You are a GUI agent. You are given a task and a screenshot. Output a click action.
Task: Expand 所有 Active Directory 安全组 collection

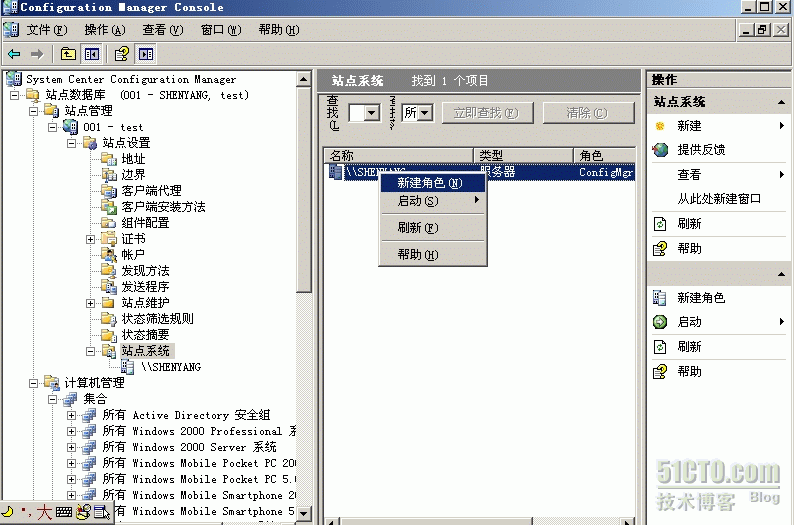(71, 415)
